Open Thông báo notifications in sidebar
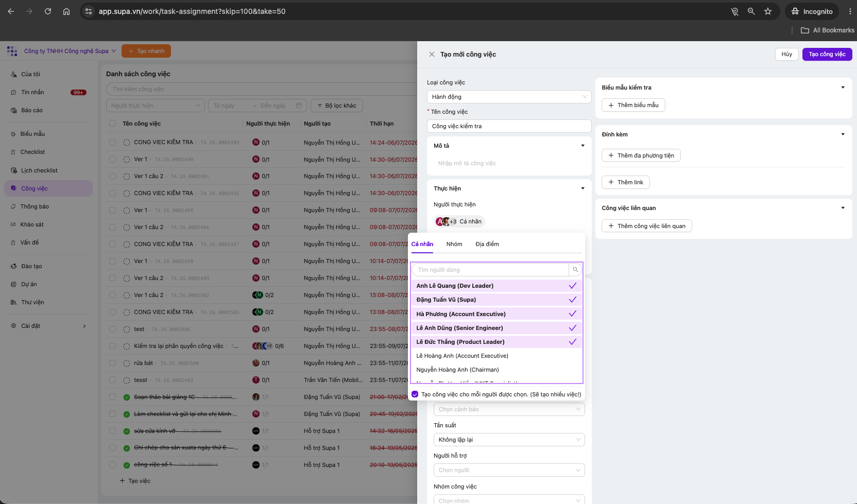Viewport: 857px width, 504px height. [35, 206]
